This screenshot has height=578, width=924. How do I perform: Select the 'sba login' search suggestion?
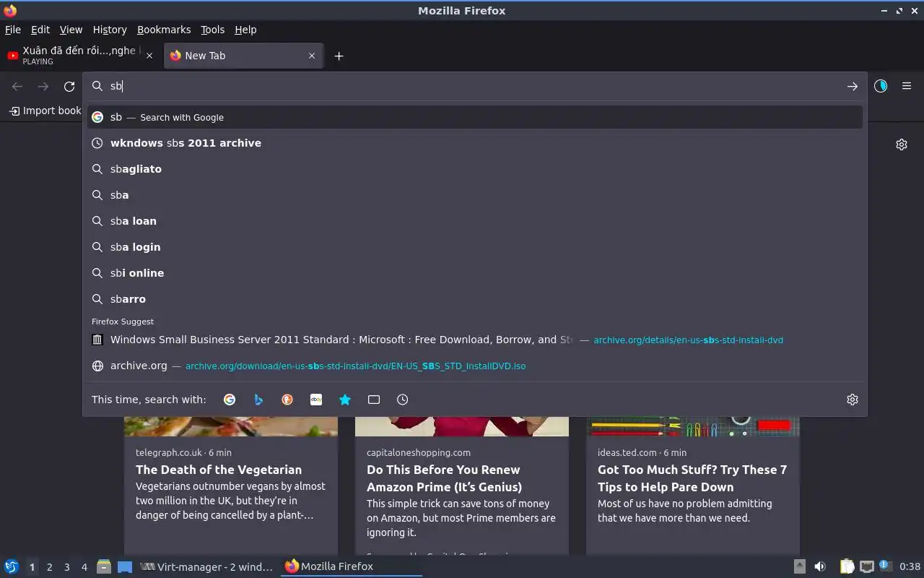(x=475, y=247)
